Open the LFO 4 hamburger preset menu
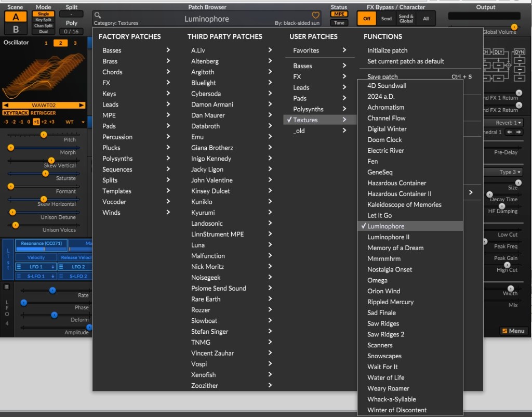The width and height of the screenshot is (532, 417). 7,286
